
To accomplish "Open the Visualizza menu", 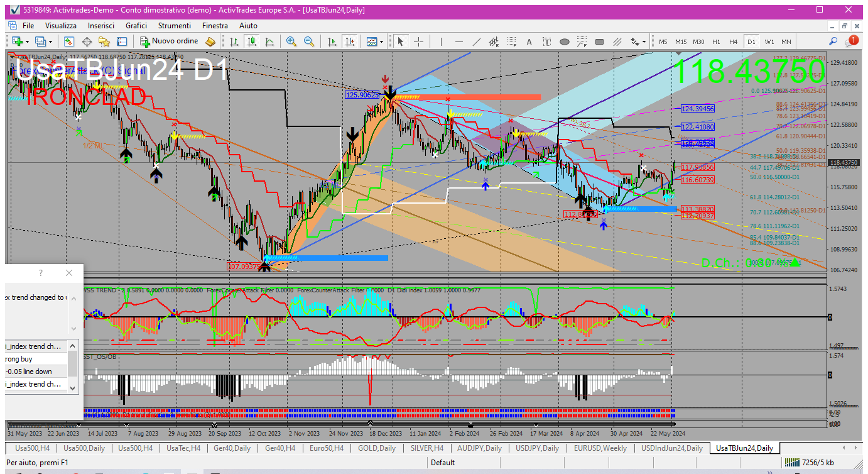I will [x=61, y=26].
